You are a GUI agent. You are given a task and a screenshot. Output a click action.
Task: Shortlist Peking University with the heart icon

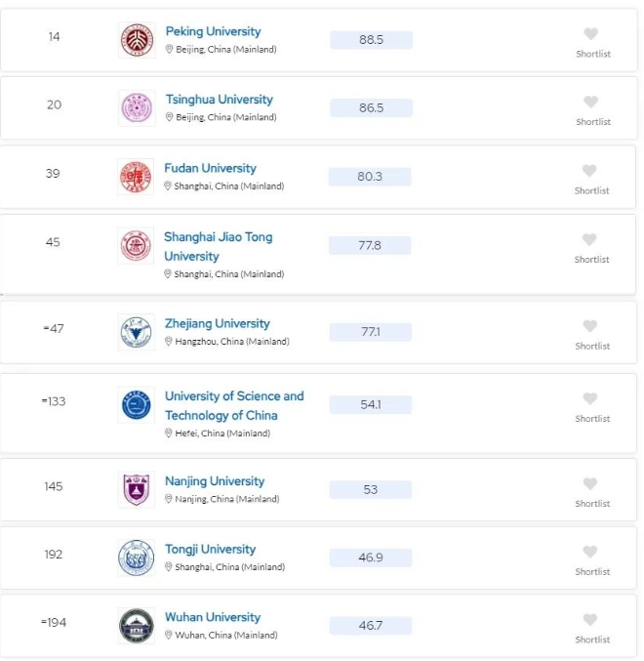[x=590, y=34]
